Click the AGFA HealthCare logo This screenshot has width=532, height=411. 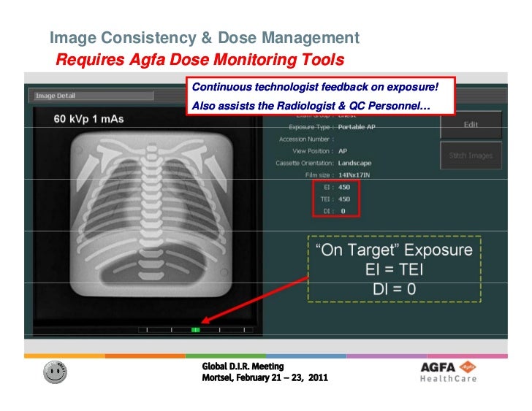448,372
